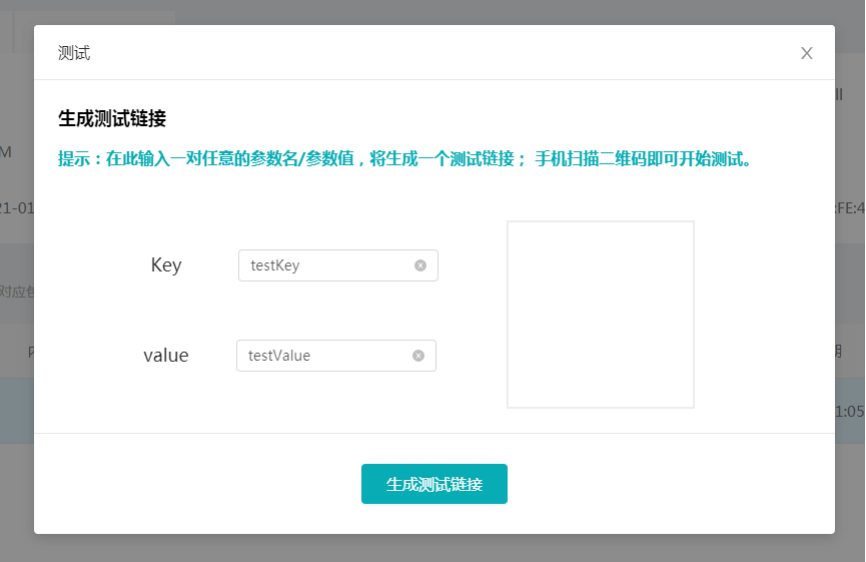Viewport: 866px width, 562px height.
Task: Click the blue hint text starting with 提示
Action: tap(404, 159)
